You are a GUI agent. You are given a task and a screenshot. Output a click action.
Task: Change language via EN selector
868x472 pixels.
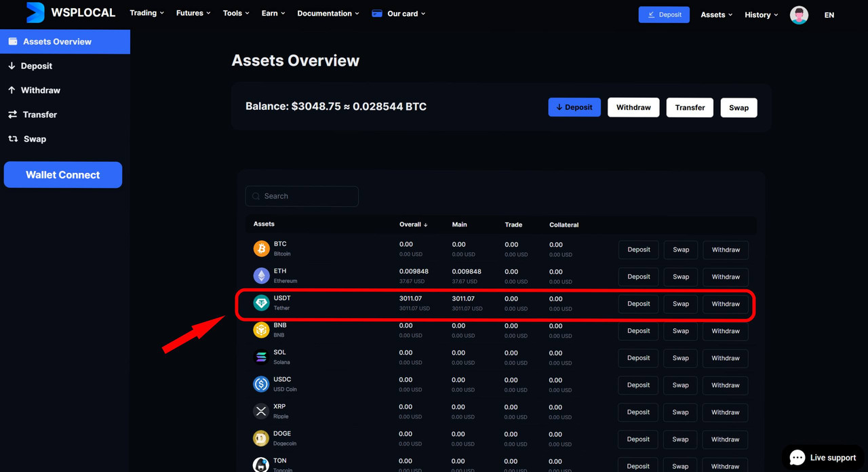tap(829, 15)
